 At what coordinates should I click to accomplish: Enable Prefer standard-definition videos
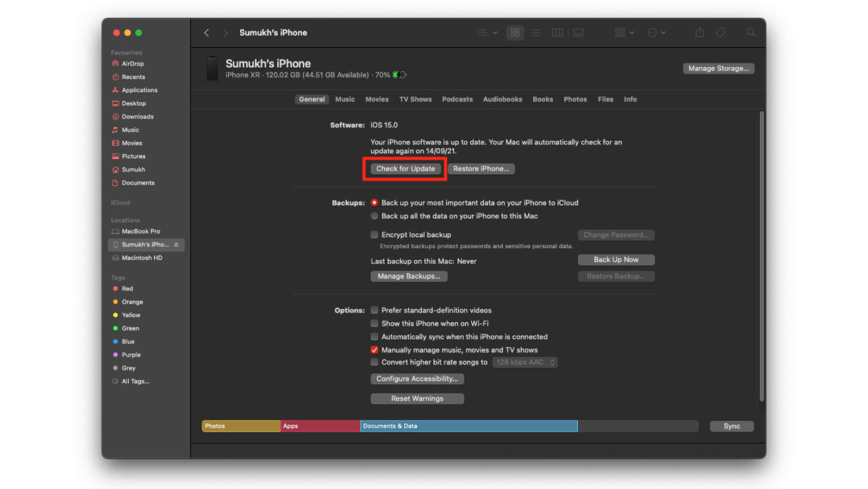[374, 310]
